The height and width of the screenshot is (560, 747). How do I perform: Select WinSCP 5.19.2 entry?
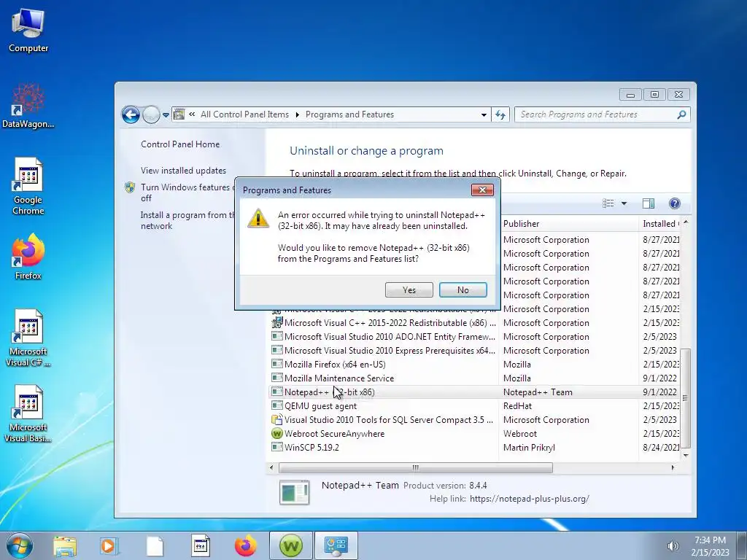tap(475, 447)
